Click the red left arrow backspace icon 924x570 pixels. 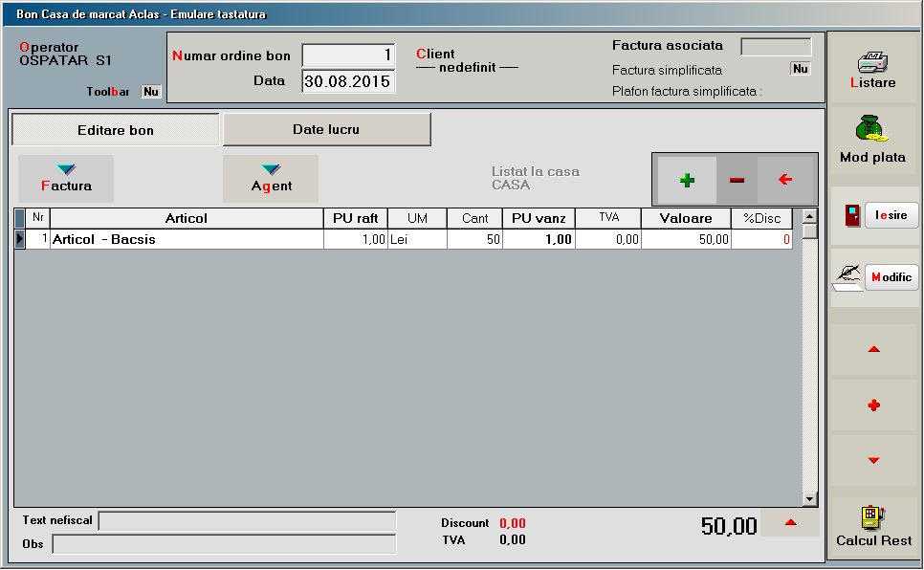[x=785, y=180]
